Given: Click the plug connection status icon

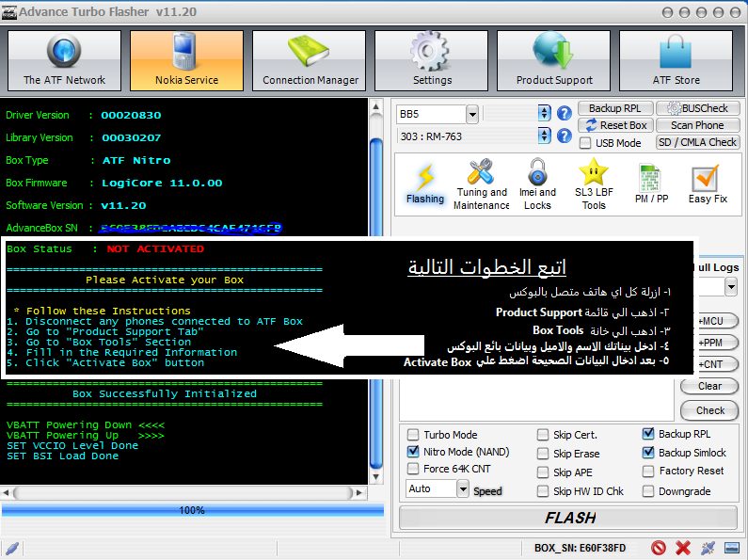Looking at the screenshot, I should (708, 548).
